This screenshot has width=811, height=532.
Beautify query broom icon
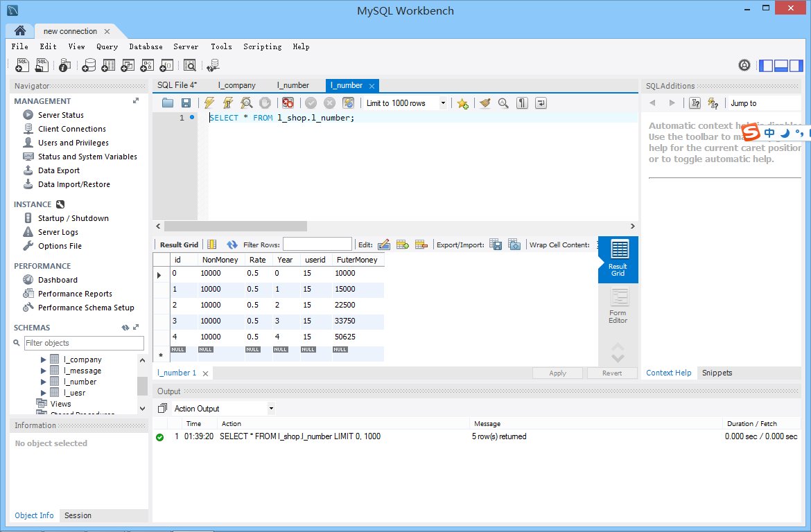coord(485,103)
